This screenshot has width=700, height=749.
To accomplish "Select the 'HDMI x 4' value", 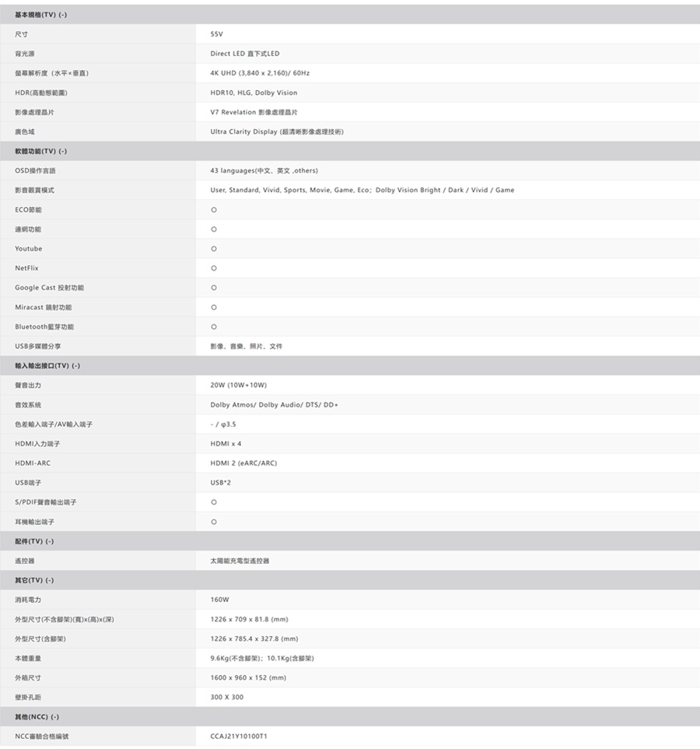I will 226,444.
